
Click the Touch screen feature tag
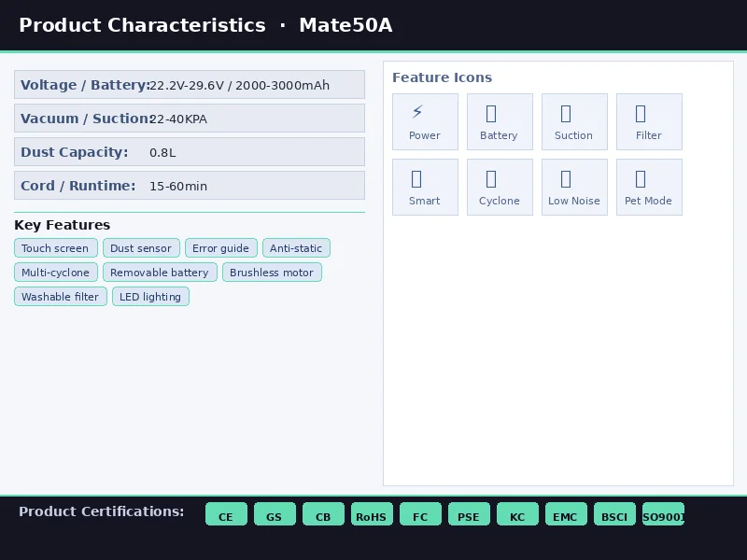[x=56, y=248]
